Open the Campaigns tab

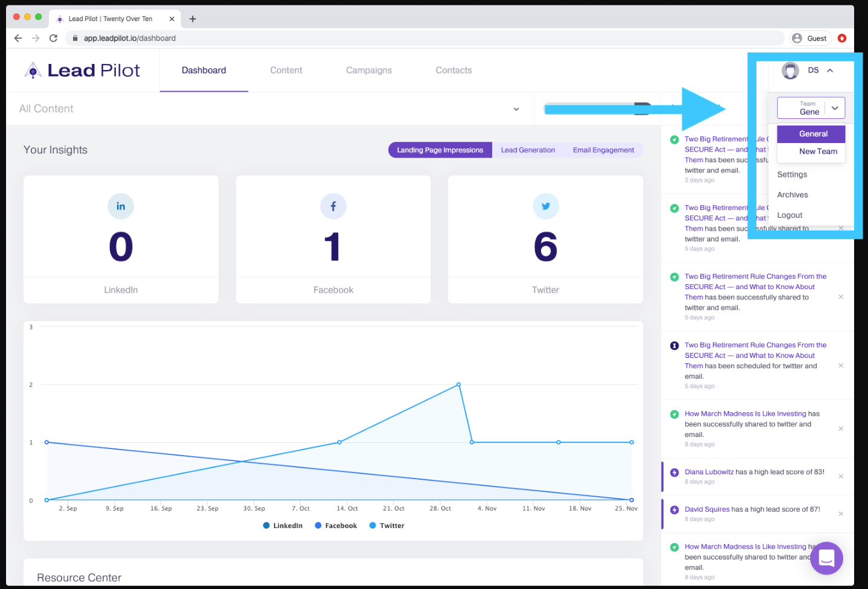pos(369,71)
